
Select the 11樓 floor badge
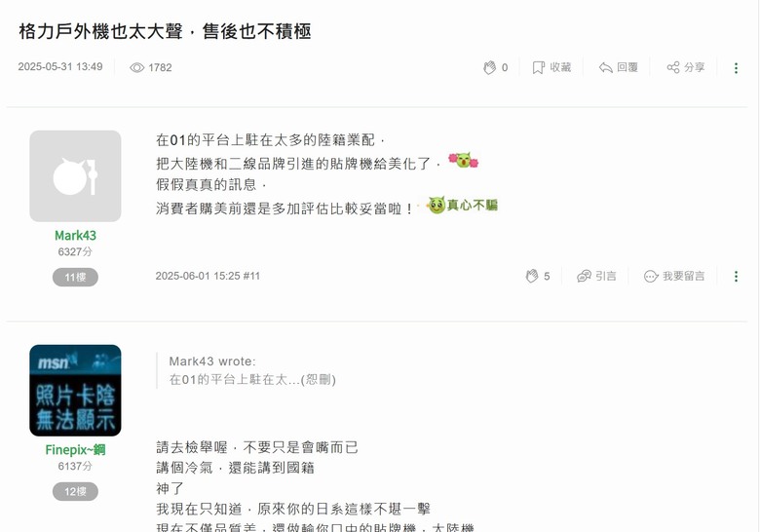pos(75,277)
